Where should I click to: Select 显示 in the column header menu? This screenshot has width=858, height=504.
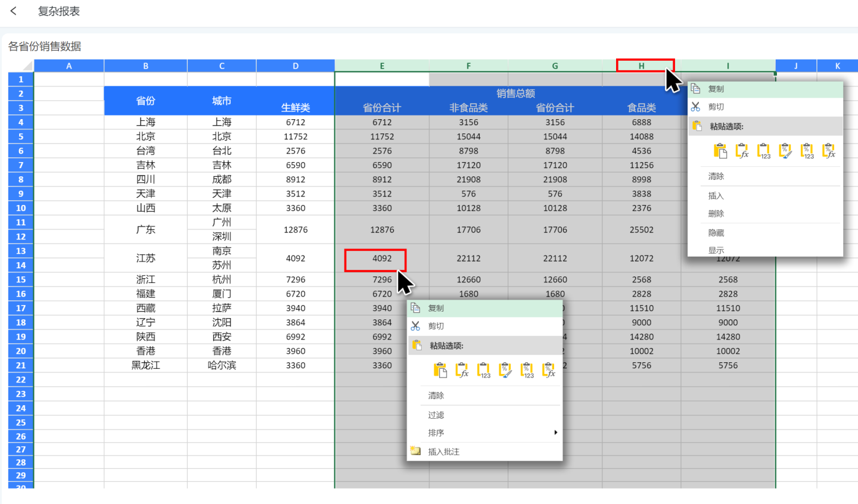pyautogui.click(x=716, y=250)
